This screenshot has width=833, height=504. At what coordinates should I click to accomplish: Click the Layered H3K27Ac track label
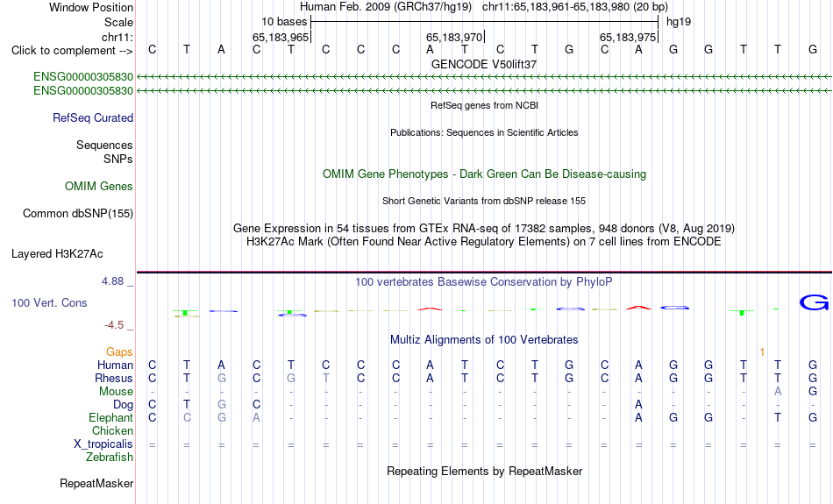pos(57,254)
